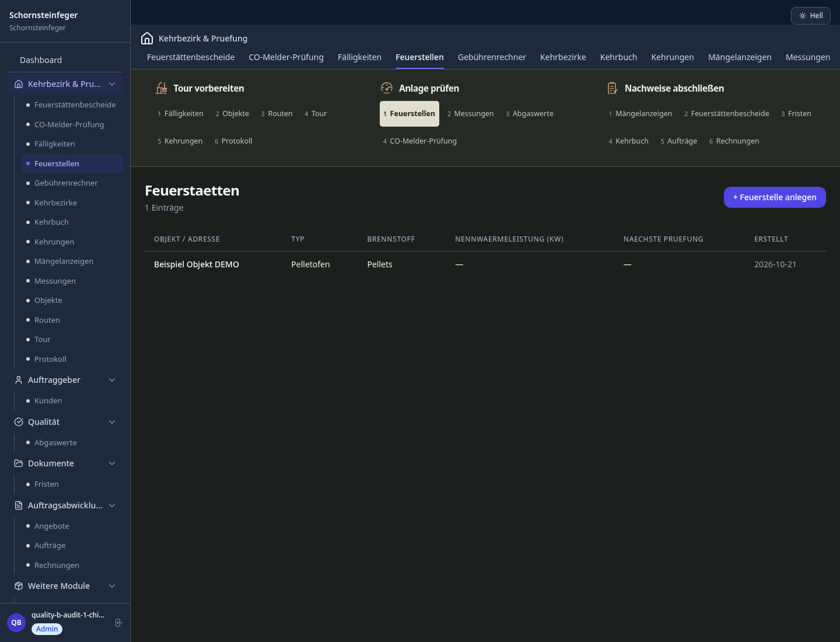Screen dimensions: 840x642
Task: Click the QB user avatar
Action: (x=16, y=623)
